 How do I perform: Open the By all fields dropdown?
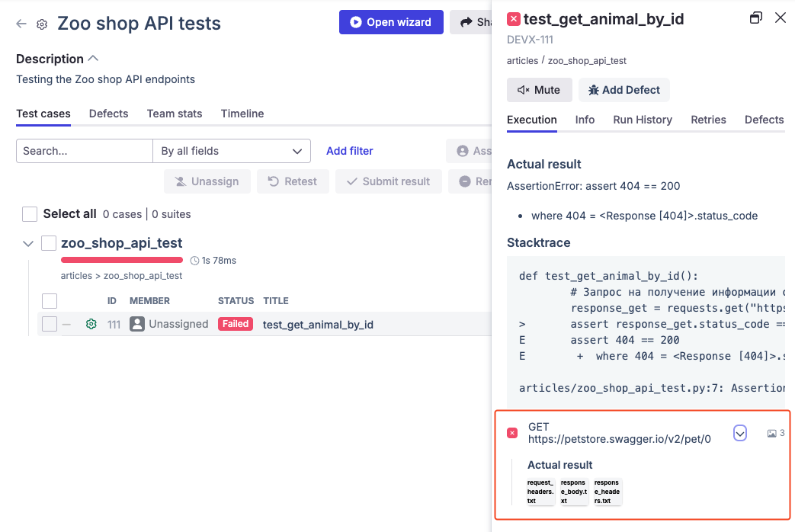[232, 151]
